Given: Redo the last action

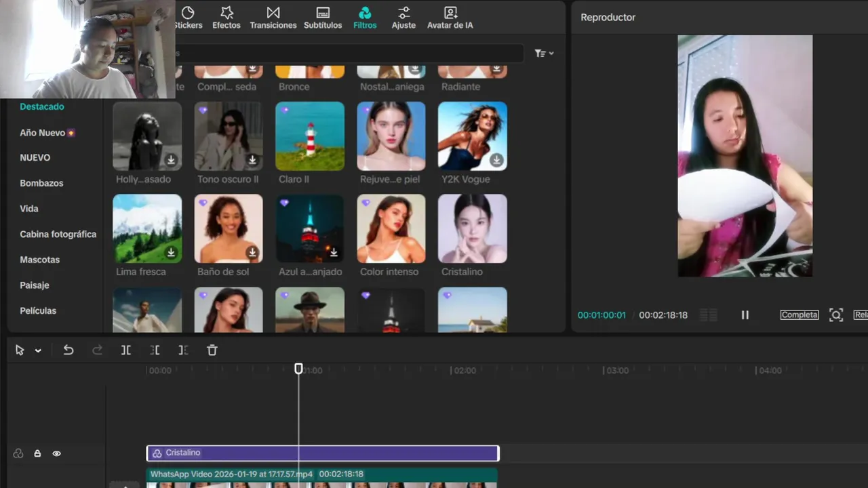Looking at the screenshot, I should tap(97, 350).
